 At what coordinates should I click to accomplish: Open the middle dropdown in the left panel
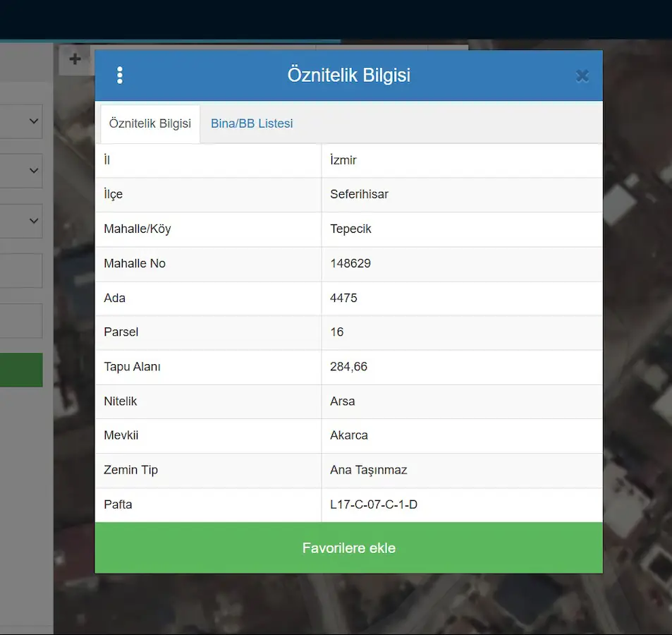20,171
